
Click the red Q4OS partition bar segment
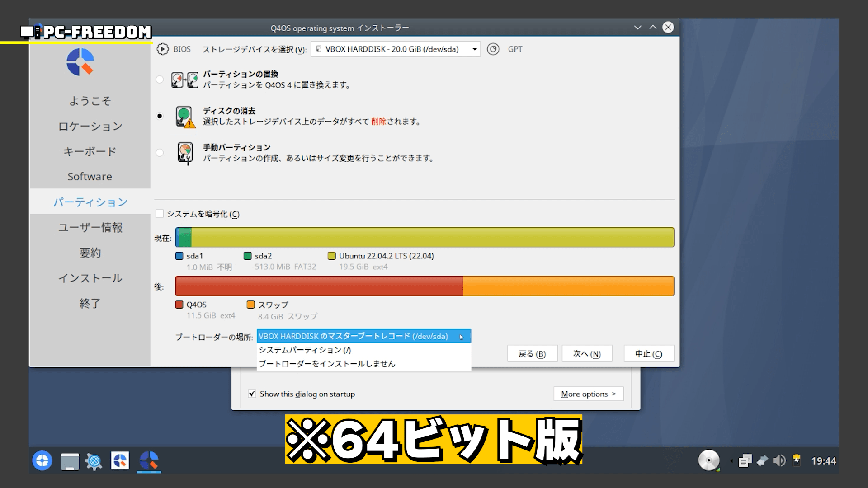pyautogui.click(x=319, y=286)
